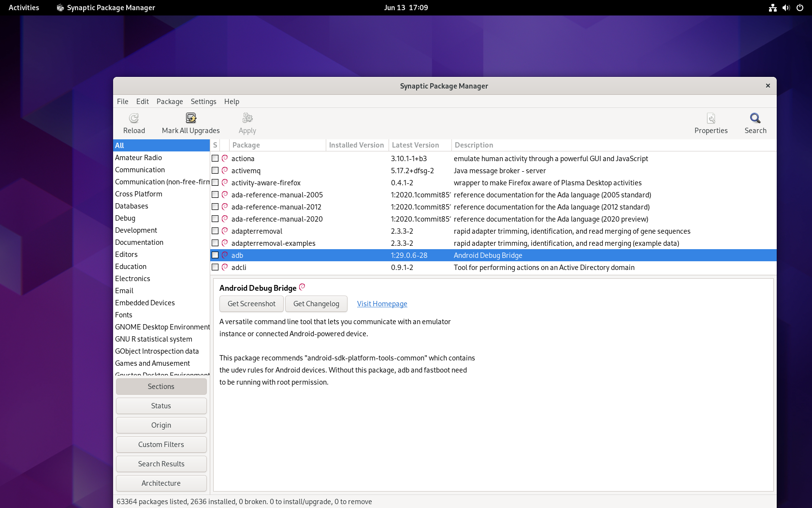Select the Amateur Radio section
Image resolution: width=812 pixels, height=508 pixels.
click(161, 158)
